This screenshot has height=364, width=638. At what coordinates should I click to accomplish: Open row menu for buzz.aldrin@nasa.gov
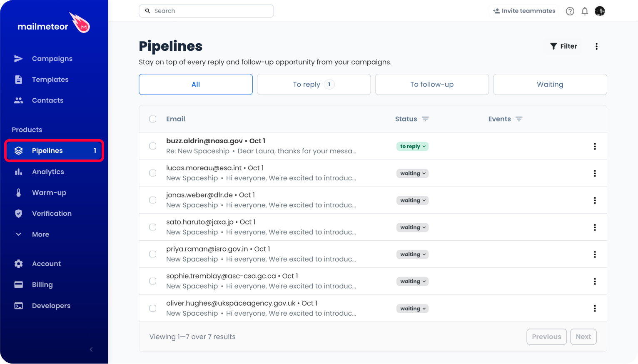[595, 146]
